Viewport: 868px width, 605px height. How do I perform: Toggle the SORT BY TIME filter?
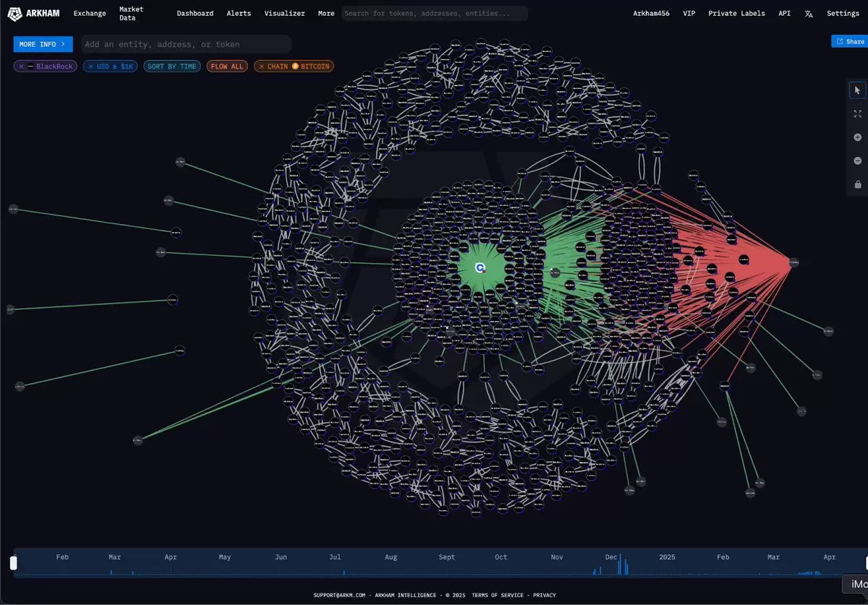[171, 66]
